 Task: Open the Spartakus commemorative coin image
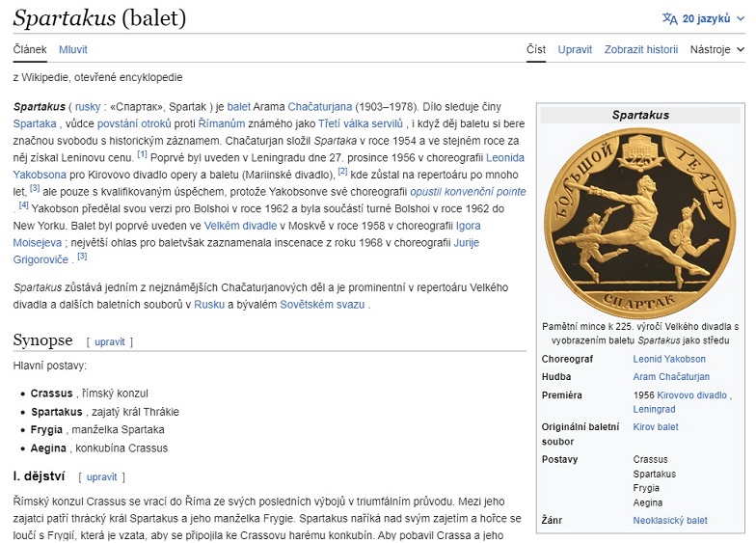tap(640, 223)
